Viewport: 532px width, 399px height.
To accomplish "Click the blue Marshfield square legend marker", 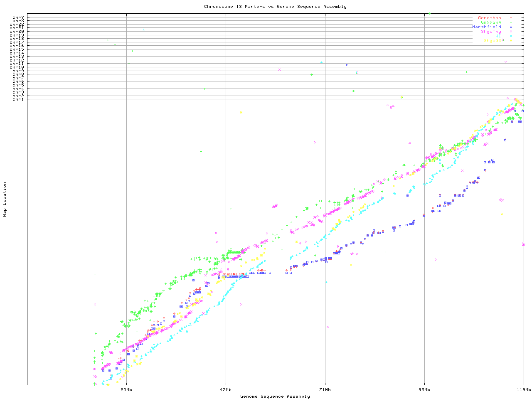I will point(511,27).
